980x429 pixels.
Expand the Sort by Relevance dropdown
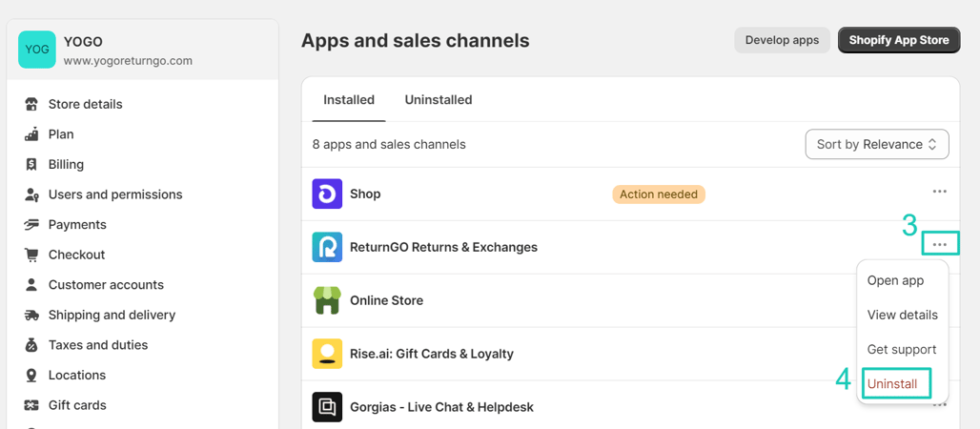tap(876, 145)
